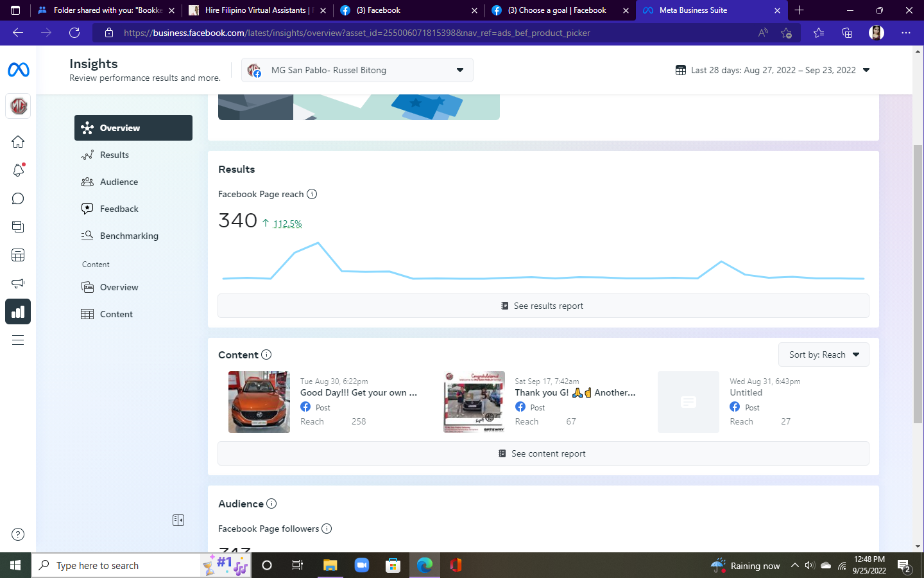Switch to Folder shared with you tab

106,10
